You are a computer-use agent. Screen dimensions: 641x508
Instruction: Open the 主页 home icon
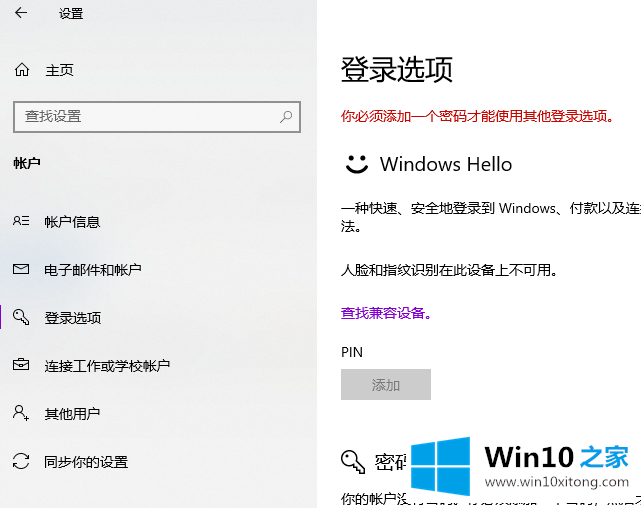(x=22, y=70)
